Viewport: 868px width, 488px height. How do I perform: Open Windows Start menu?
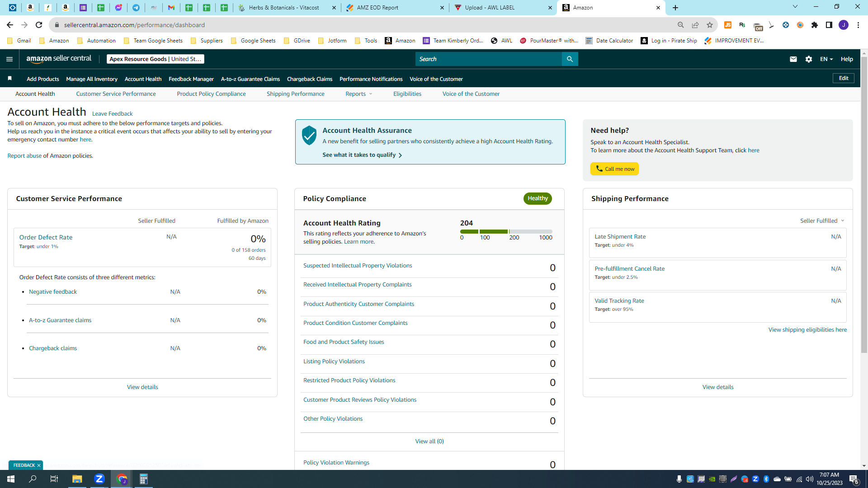click(11, 479)
